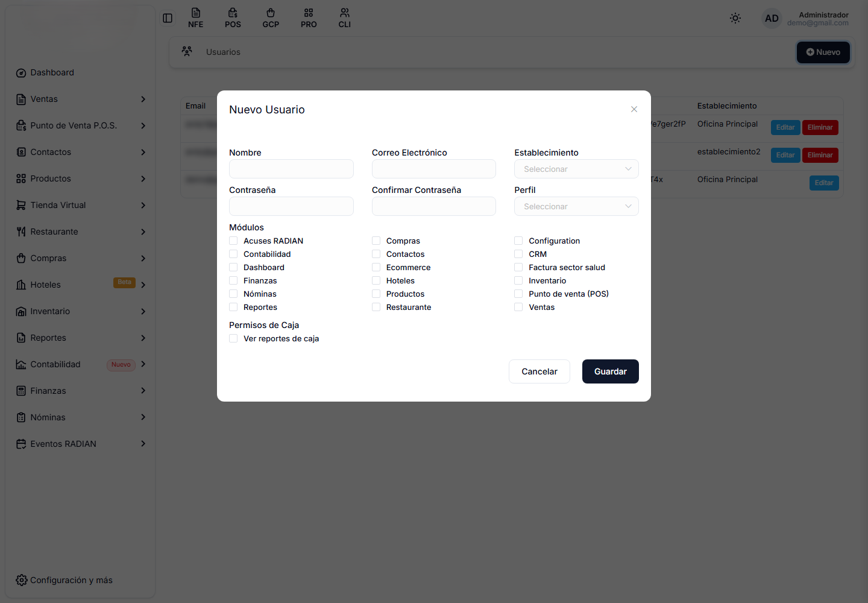Close the Nuevo Usuario dialog
This screenshot has width=868, height=603.
[634, 109]
